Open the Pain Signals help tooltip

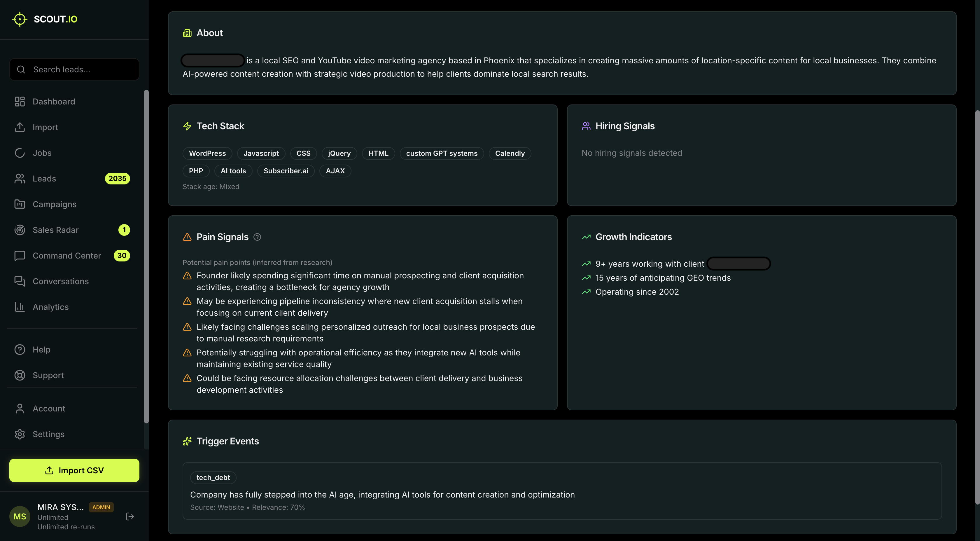point(257,237)
